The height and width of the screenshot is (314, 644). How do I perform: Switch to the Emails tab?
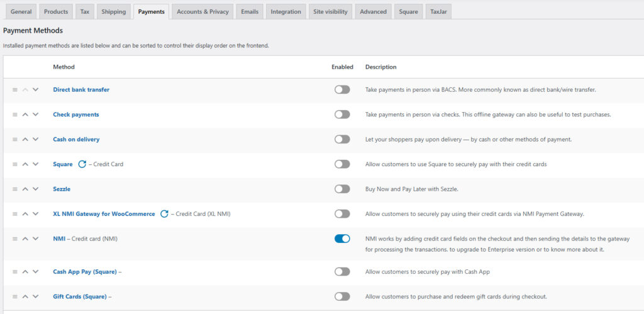coord(250,11)
